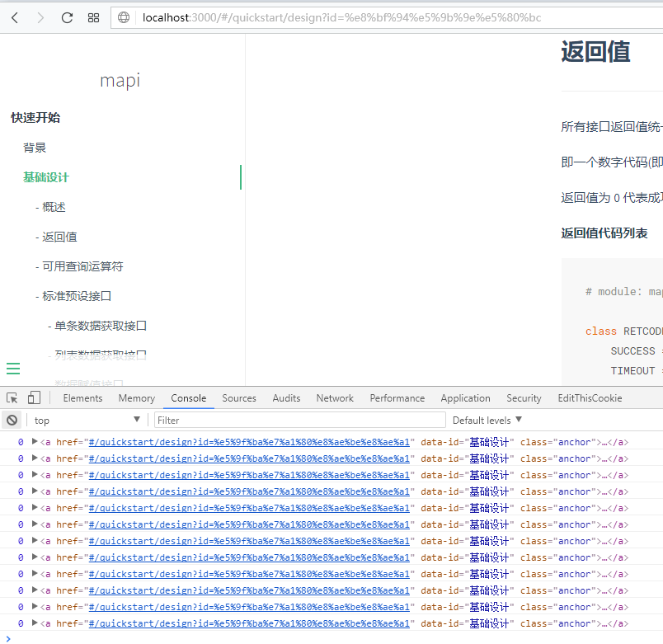Switch to the Performance tab
663x644 pixels.
(x=397, y=398)
